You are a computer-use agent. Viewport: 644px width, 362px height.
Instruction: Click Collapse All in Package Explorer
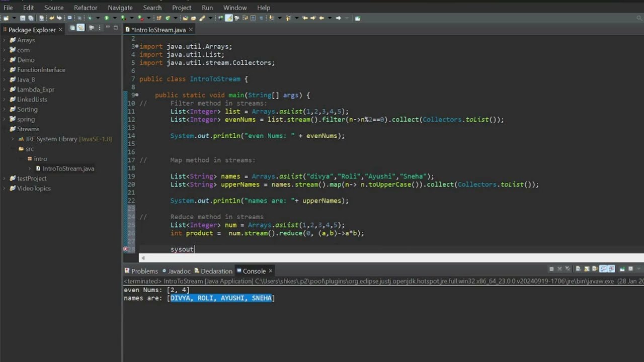[x=72, y=28]
